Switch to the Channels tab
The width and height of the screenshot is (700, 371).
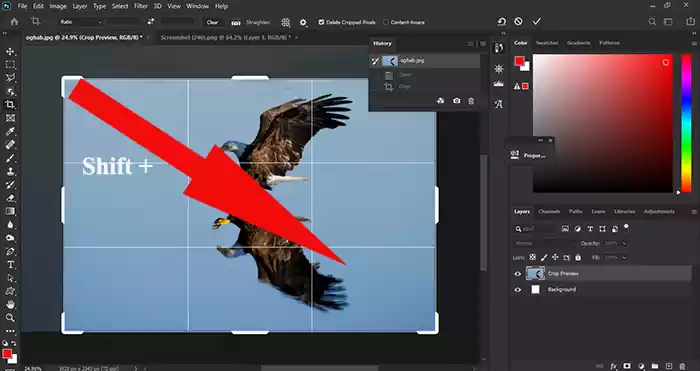tap(549, 212)
